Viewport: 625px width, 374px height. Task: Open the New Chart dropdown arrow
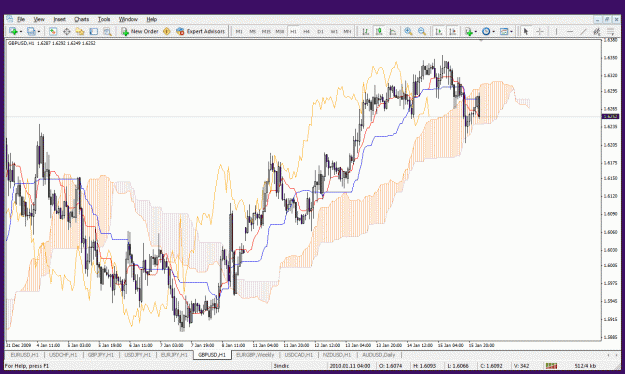(x=20, y=31)
